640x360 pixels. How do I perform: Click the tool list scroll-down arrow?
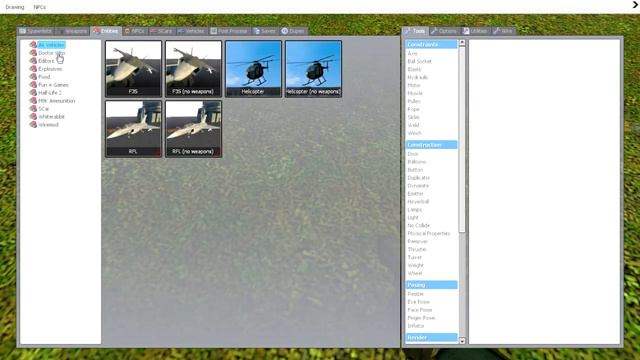(462, 341)
